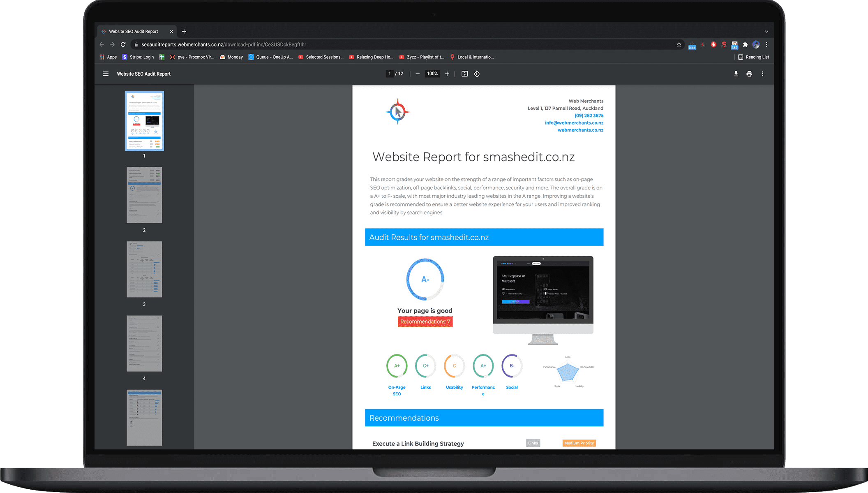Click the Recommendations: 7 badge
The image size is (868, 493).
[425, 322]
